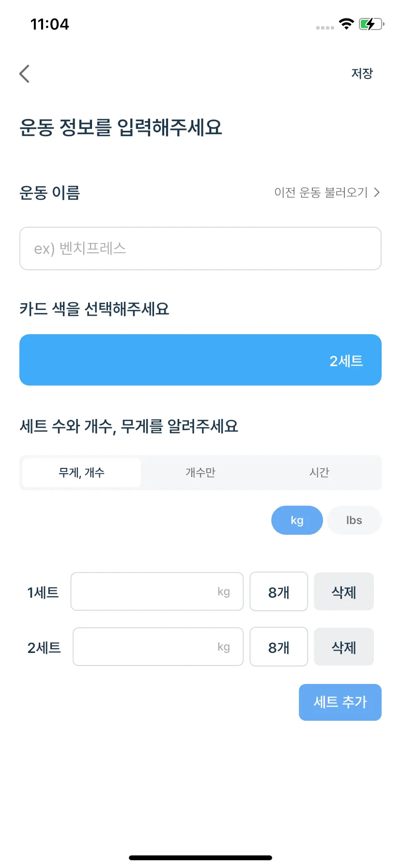401x868 pixels.
Task: Open 이전 운동 불러오기 chevron
Action: pyautogui.click(x=377, y=193)
